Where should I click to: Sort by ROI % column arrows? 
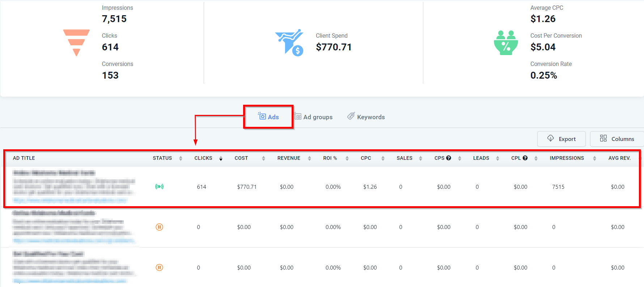347,158
